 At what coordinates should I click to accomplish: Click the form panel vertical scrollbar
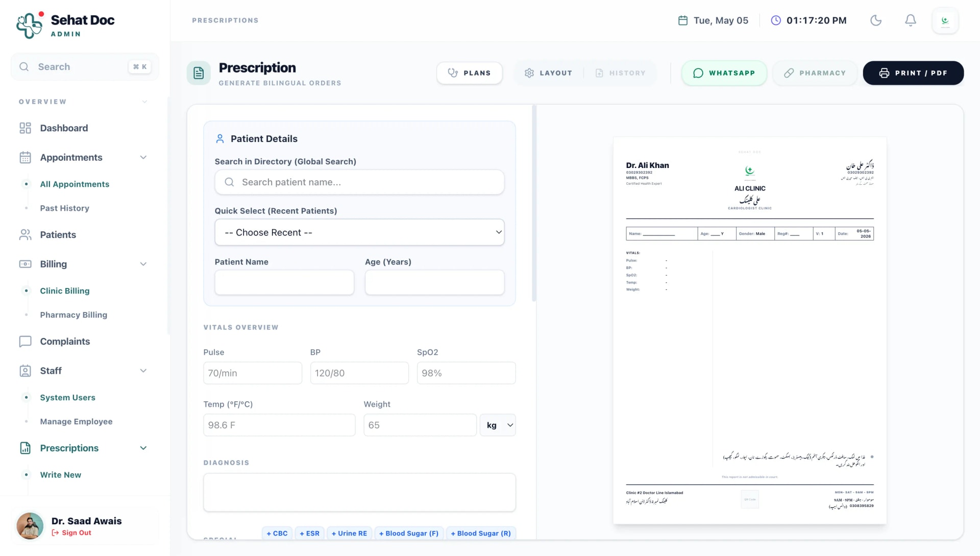click(534, 203)
